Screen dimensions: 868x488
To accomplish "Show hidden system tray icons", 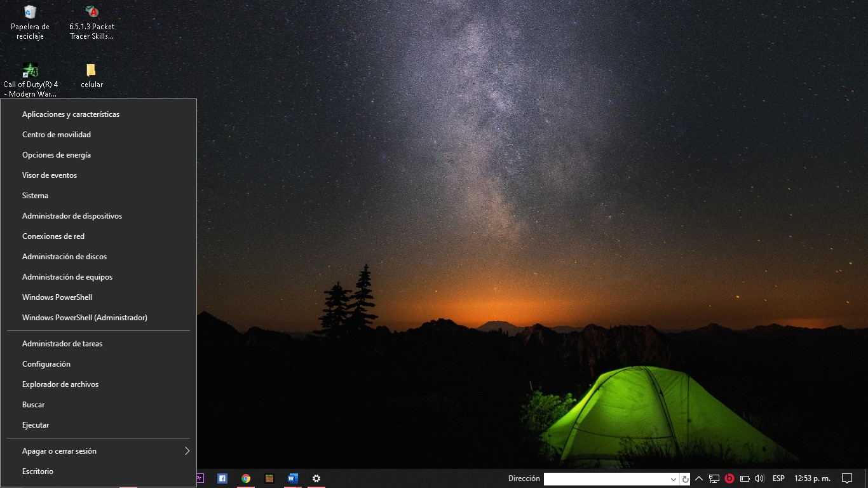I will coord(699,478).
